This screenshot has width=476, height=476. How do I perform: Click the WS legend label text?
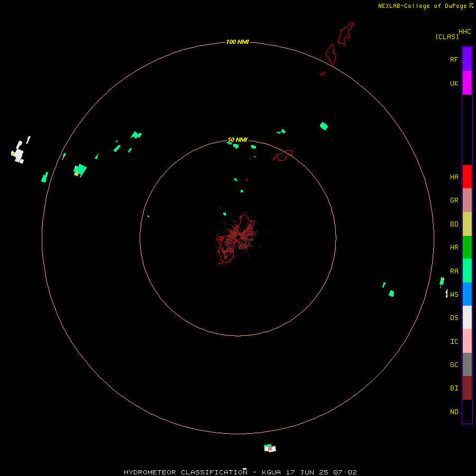coord(454,294)
